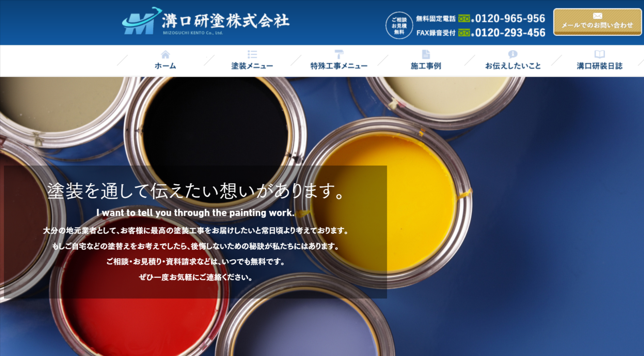Click the green free-dial icon beside 0120-293-456
644x356 pixels.
(x=465, y=33)
